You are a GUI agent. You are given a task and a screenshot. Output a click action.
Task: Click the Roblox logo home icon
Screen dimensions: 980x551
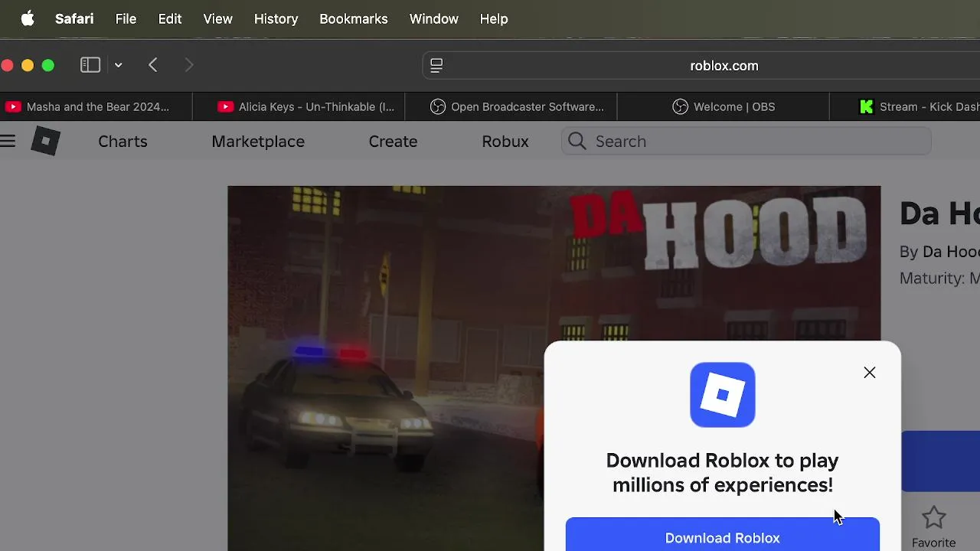45,141
